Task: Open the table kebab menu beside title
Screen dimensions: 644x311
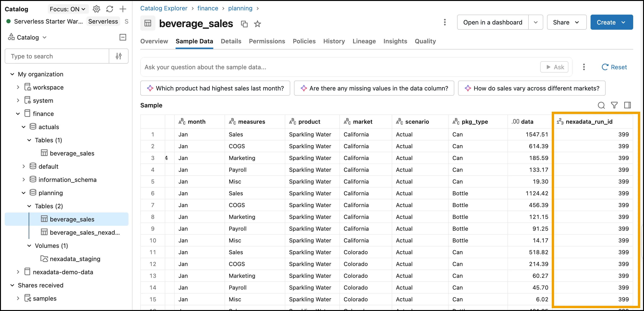Action: coord(444,22)
